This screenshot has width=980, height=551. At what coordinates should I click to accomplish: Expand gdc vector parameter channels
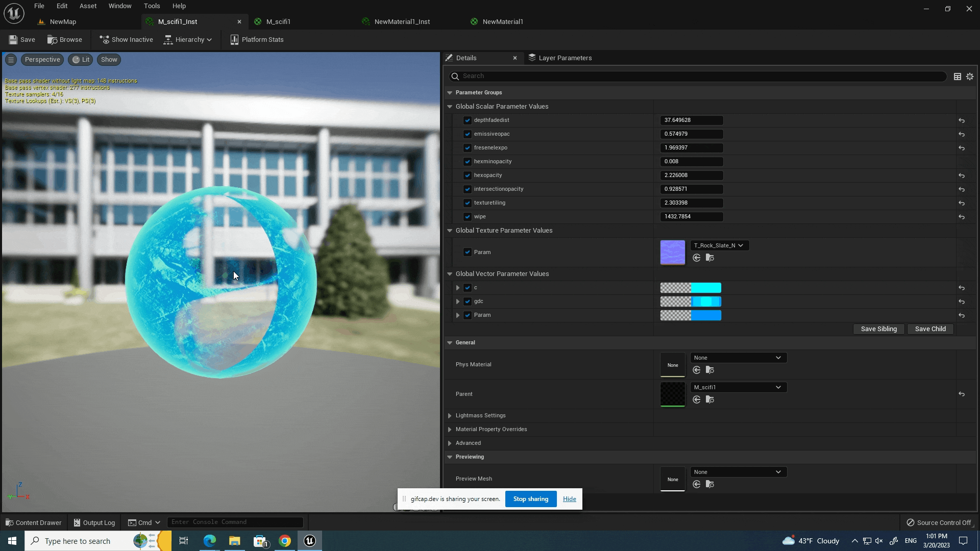(x=458, y=302)
